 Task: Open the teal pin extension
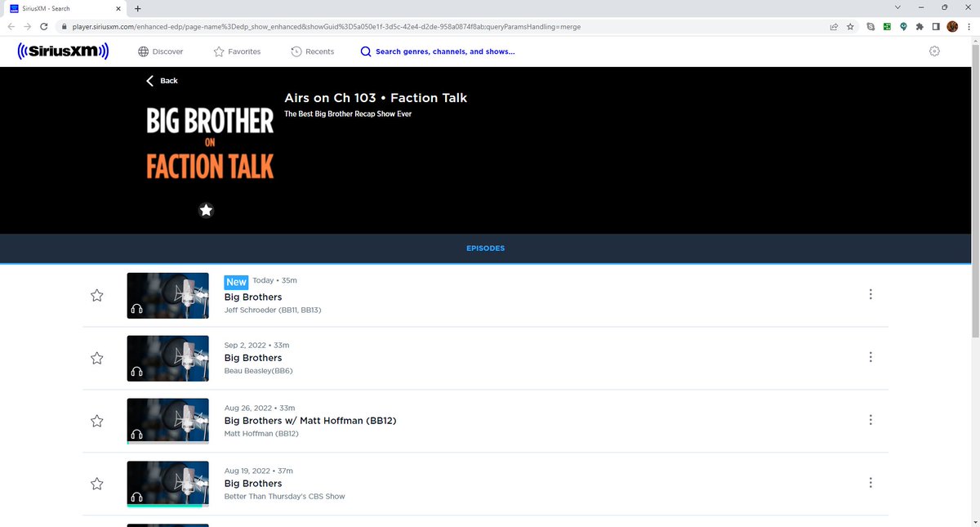pos(903,26)
